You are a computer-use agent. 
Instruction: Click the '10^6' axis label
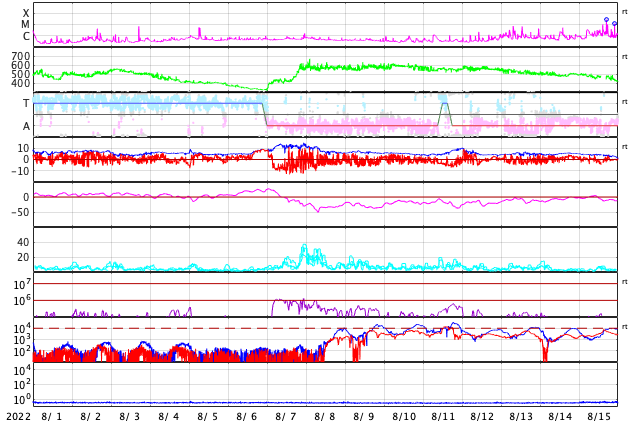pyautogui.click(x=22, y=301)
